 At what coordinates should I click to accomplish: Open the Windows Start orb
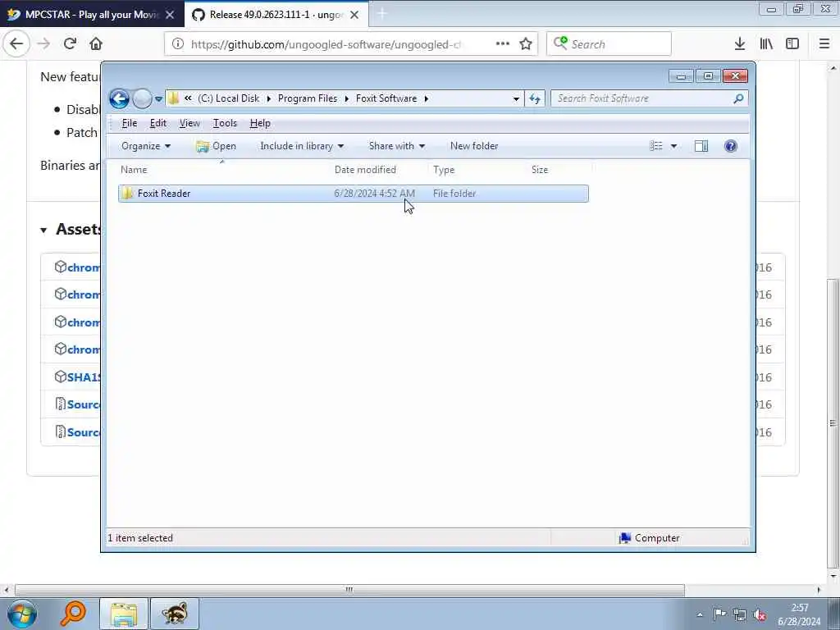click(x=22, y=614)
